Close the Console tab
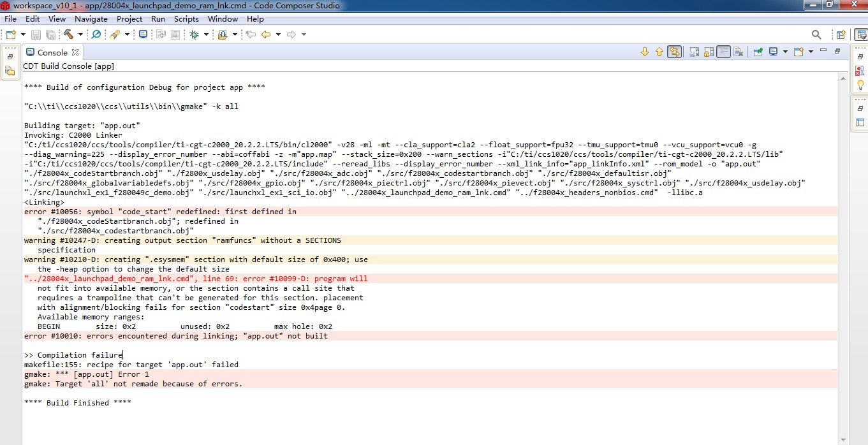 tap(75, 52)
